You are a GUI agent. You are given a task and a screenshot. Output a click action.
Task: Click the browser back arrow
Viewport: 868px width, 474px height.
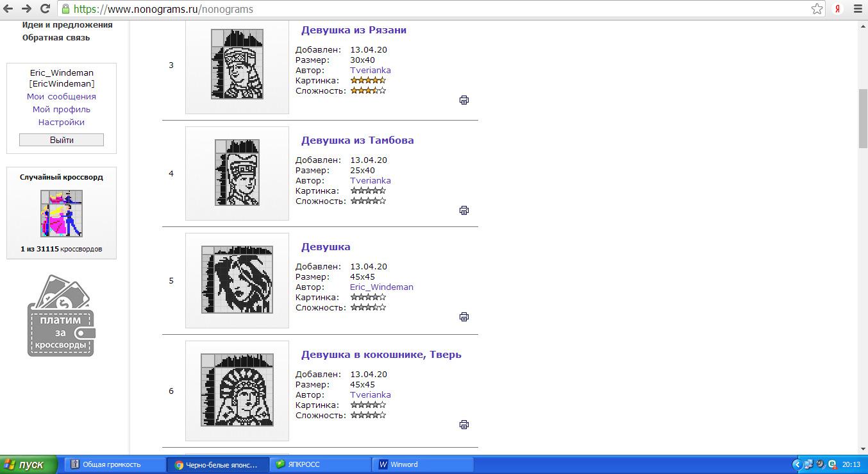(x=9, y=9)
